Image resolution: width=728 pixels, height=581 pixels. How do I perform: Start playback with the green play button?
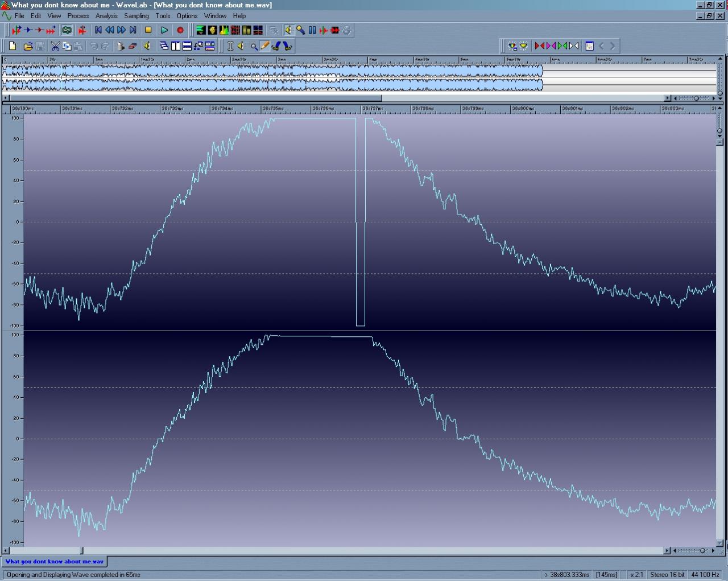pos(164,30)
